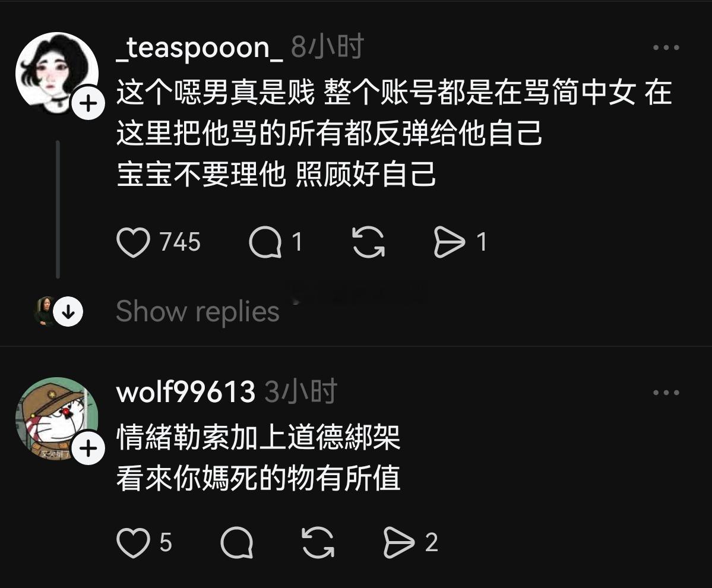Like the wolf99613 post with 5 likes
Screen dimensions: 712x588
pos(133,543)
